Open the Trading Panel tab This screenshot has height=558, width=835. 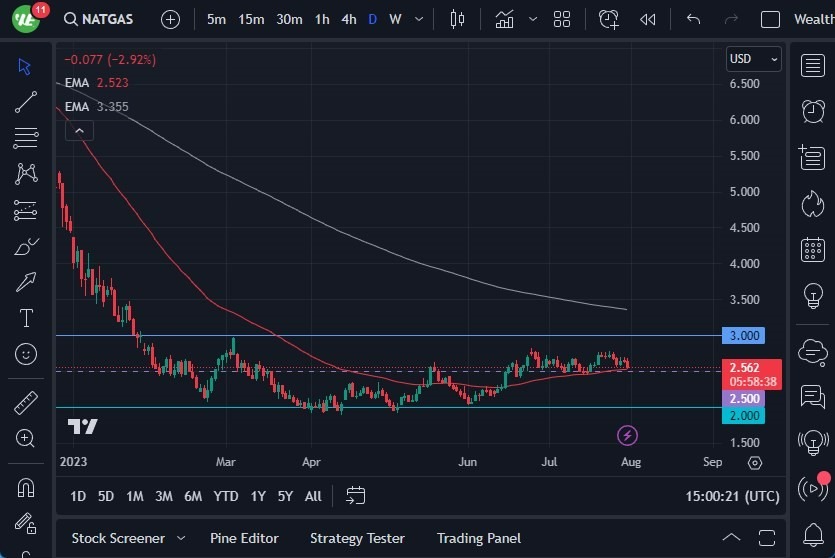click(x=479, y=538)
